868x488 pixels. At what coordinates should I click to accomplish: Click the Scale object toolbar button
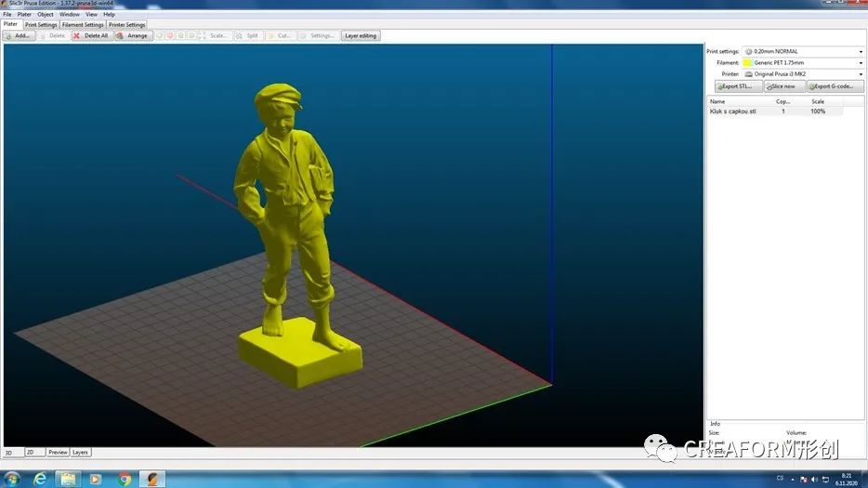tap(214, 35)
